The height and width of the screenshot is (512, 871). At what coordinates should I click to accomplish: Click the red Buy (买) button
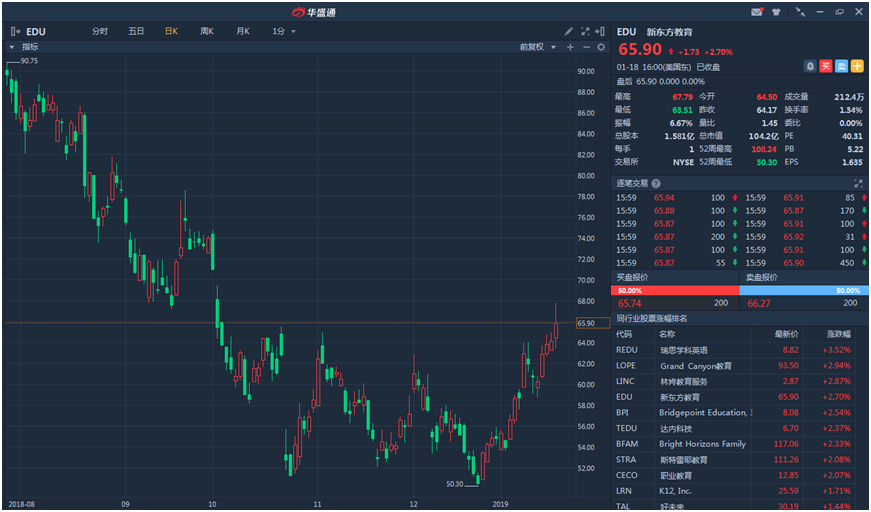[826, 66]
